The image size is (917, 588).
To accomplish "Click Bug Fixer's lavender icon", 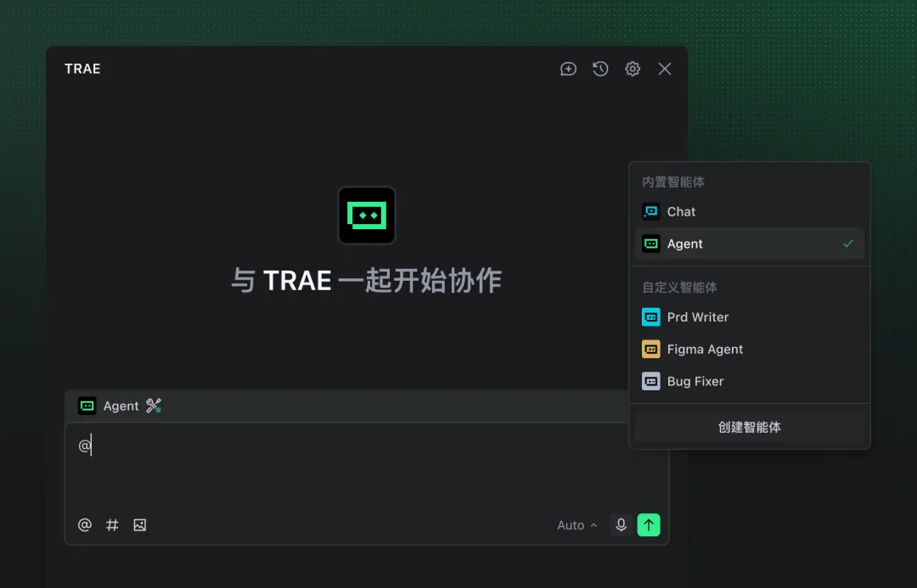I will click(x=651, y=381).
